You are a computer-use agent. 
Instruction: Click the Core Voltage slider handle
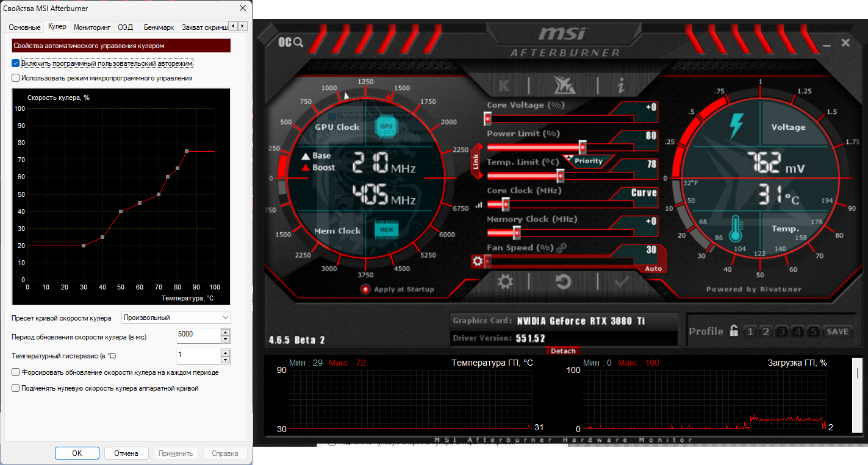(x=487, y=119)
